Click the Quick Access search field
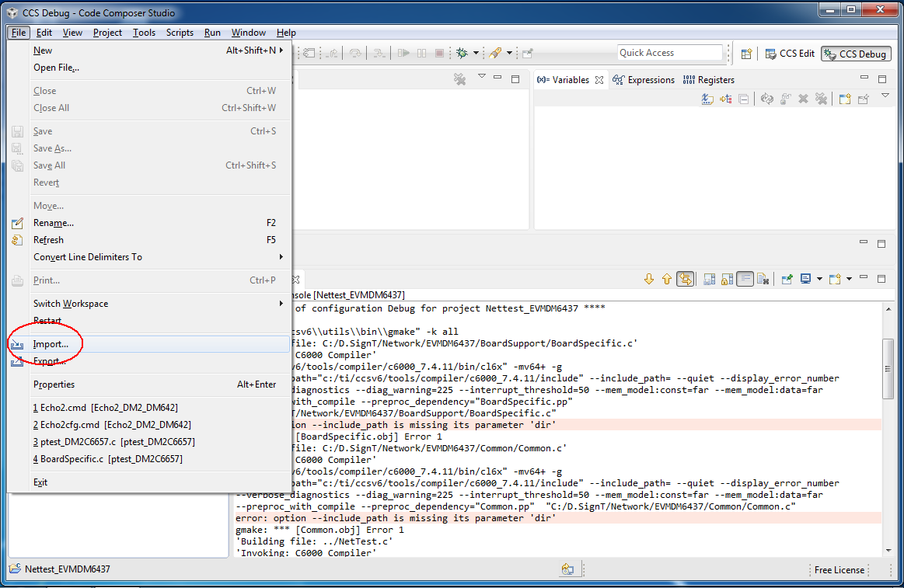The height and width of the screenshot is (588, 904). click(x=669, y=52)
